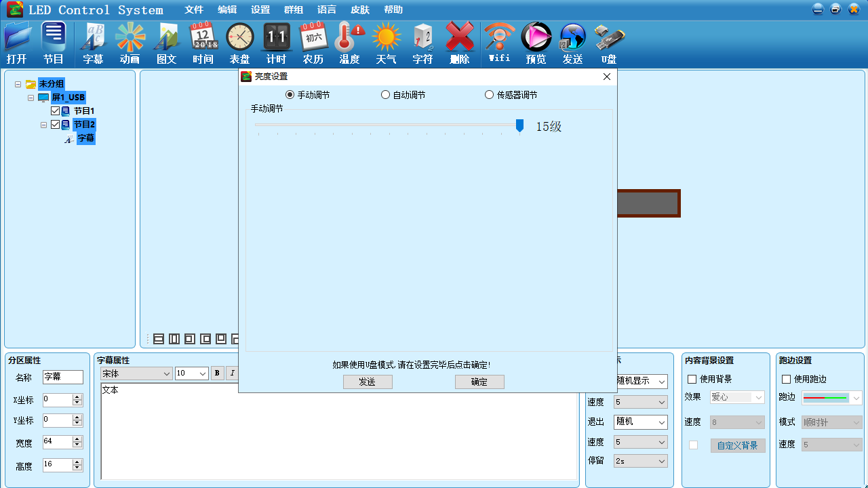Click the 自定义背景 custom background button
868x488 pixels.
[x=738, y=445]
